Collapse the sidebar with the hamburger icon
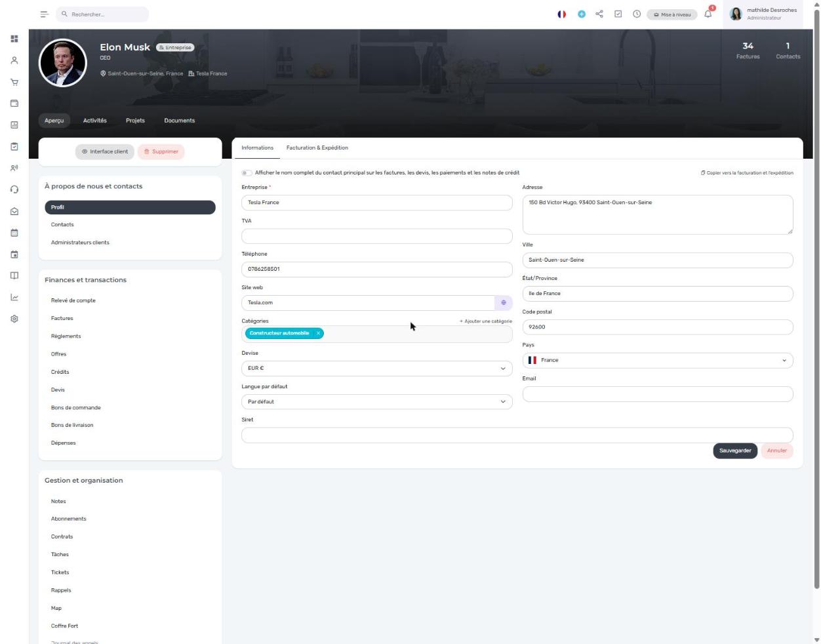Viewport: 821px width, 644px height. [44, 14]
